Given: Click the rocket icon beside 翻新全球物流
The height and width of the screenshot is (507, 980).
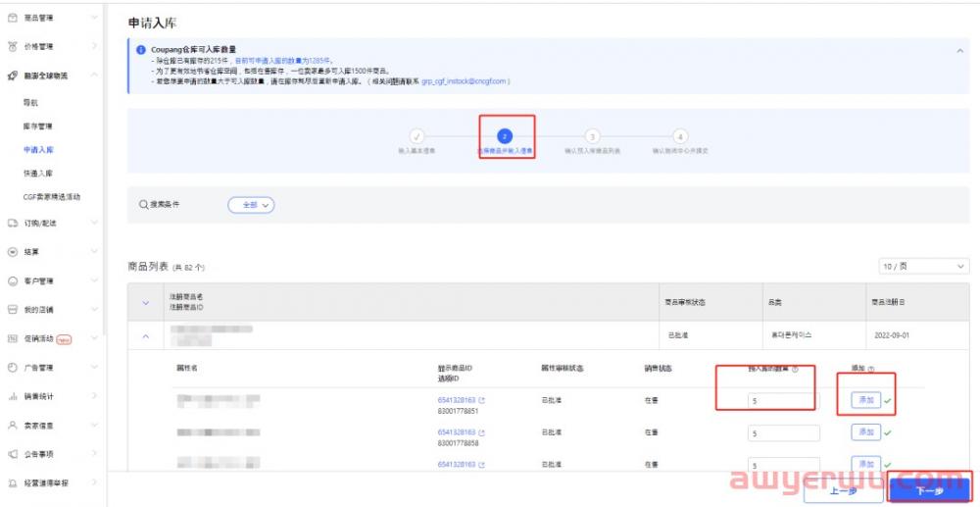Looking at the screenshot, I should tap(12, 76).
